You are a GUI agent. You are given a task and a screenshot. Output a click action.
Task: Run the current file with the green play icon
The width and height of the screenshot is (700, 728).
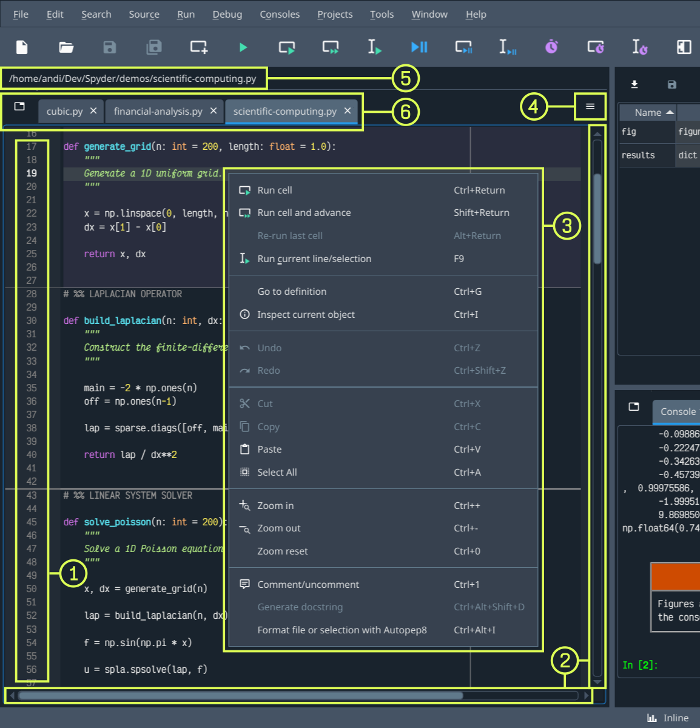(x=243, y=47)
